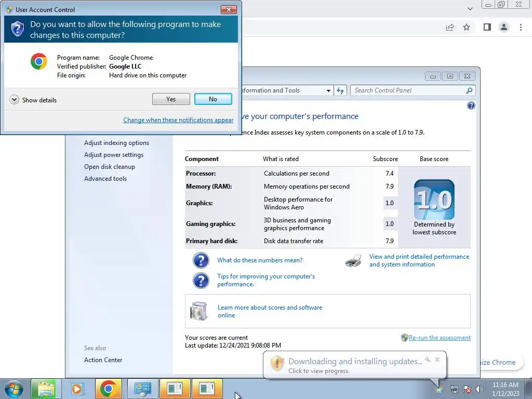This screenshot has height=399, width=532.
Task: Open Windows Explorer from taskbar
Action: click(x=46, y=389)
